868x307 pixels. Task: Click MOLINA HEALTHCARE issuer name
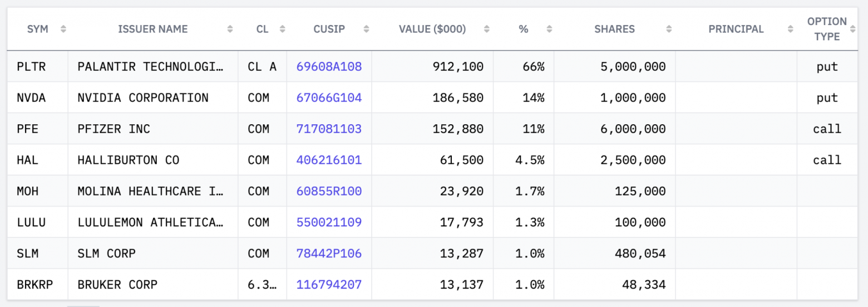click(151, 191)
